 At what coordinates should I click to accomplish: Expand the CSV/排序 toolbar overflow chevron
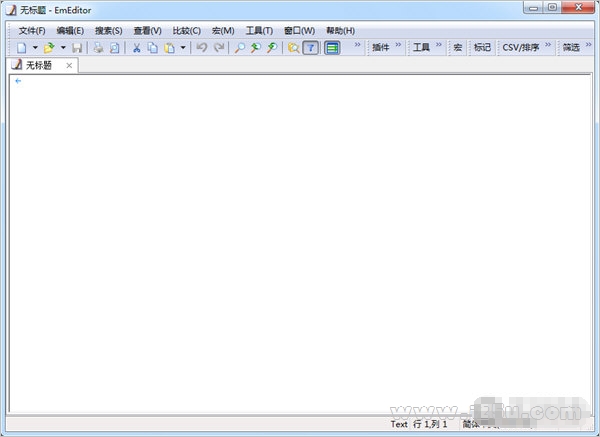point(548,45)
